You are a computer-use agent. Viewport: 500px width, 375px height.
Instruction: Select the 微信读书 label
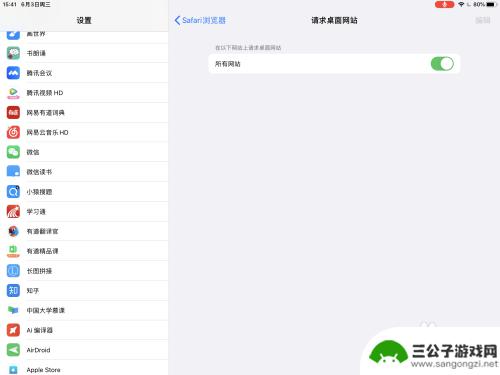pos(39,172)
